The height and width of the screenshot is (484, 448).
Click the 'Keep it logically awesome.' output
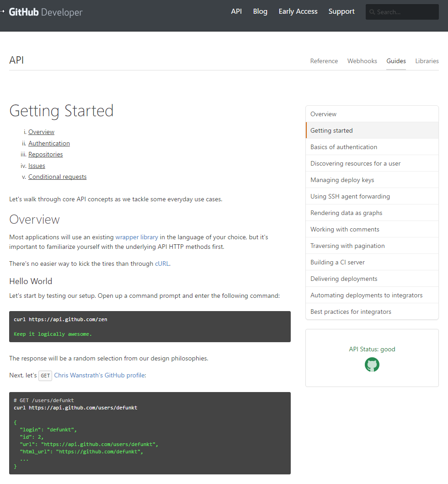53,334
